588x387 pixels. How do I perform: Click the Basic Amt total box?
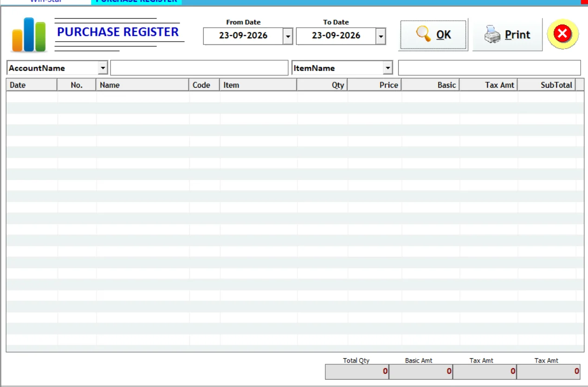[421, 372]
